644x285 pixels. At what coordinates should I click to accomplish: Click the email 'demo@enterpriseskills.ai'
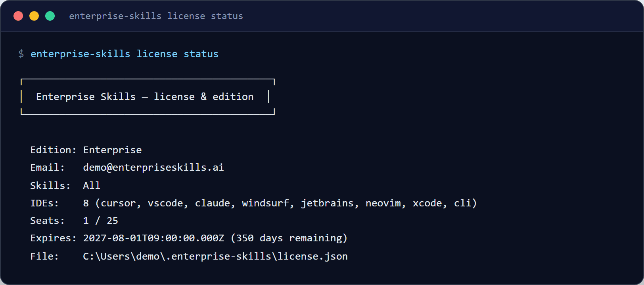click(x=153, y=168)
